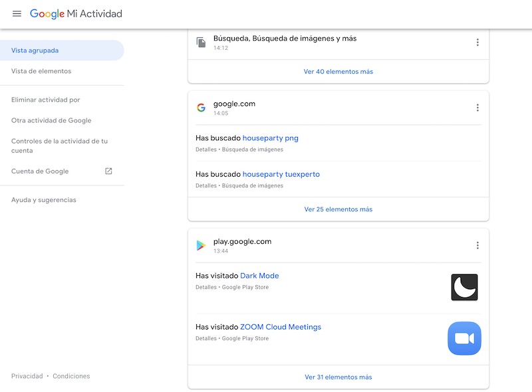
Task: Click Detalles under Dark Mode entry
Action: tap(206, 287)
